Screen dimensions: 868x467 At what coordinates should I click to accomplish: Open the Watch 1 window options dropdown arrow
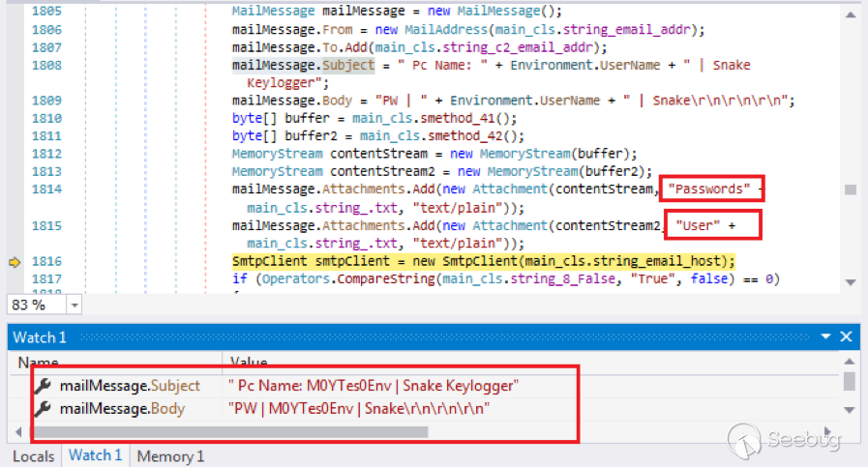[x=825, y=336]
